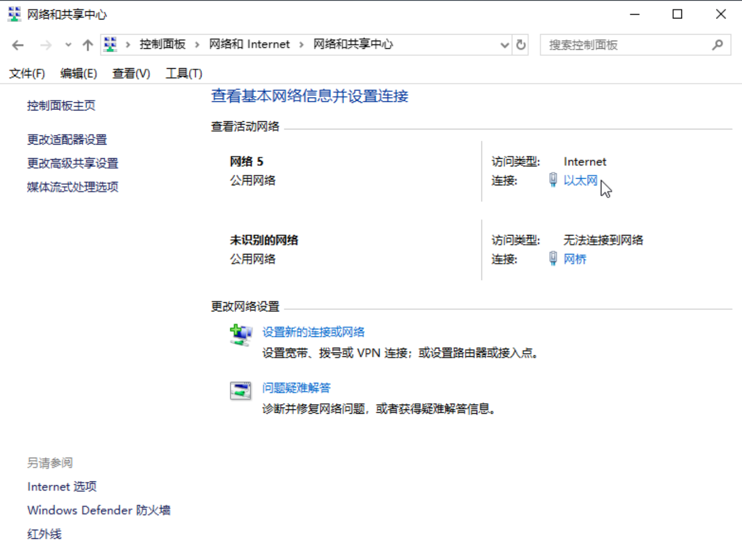Click the adapter icon beside 网桥

click(553, 258)
